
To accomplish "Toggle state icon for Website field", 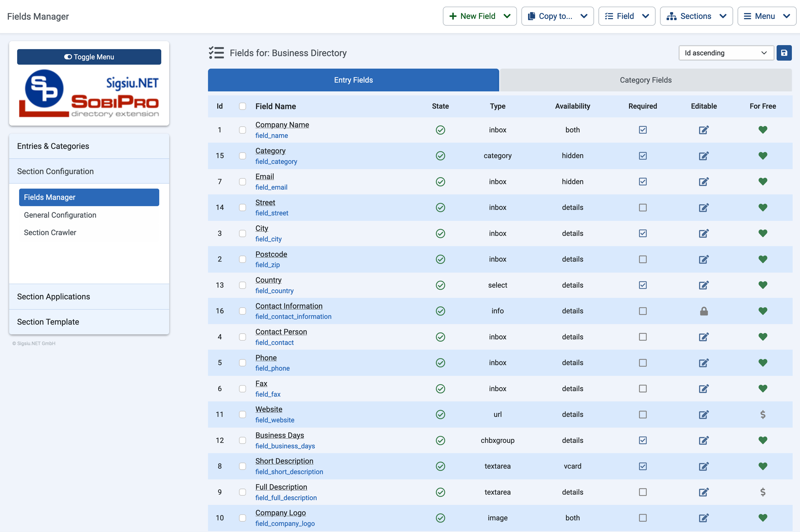I will pyautogui.click(x=440, y=414).
